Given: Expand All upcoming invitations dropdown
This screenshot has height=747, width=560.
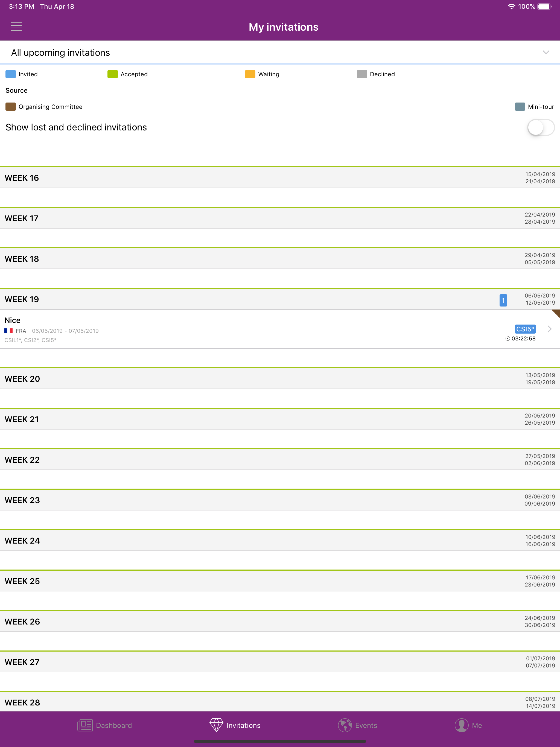Looking at the screenshot, I should [x=546, y=52].
